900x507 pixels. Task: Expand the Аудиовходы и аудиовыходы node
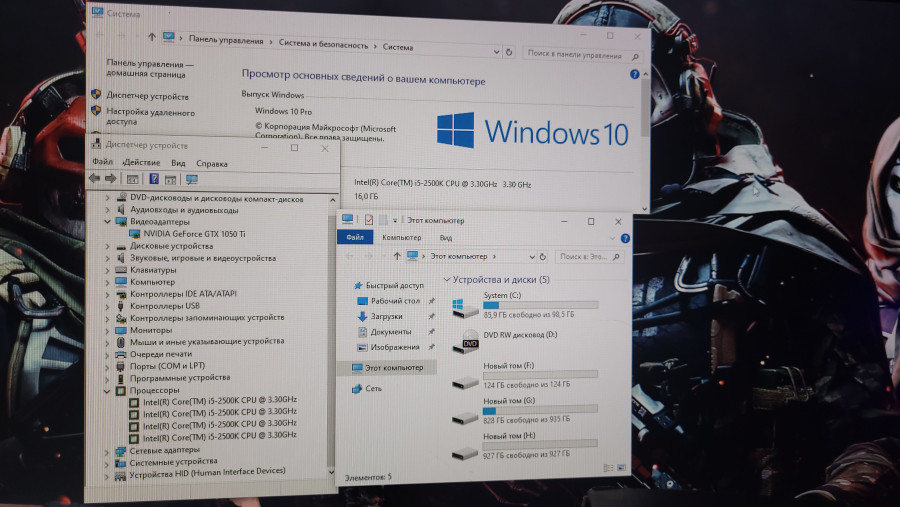point(107,210)
